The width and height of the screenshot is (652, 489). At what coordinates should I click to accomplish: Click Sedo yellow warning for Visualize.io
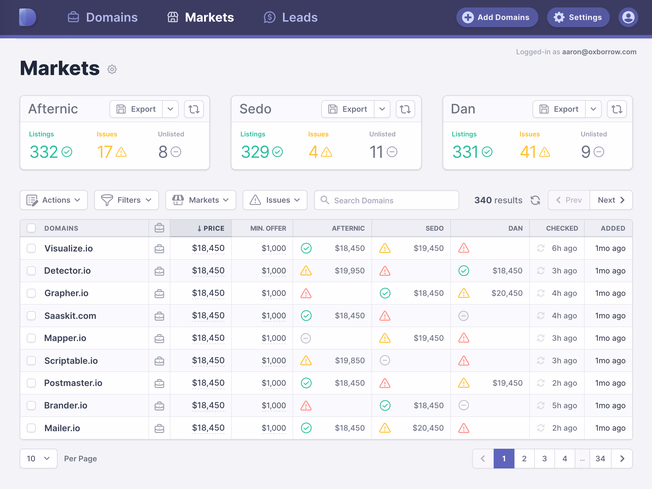(x=385, y=248)
